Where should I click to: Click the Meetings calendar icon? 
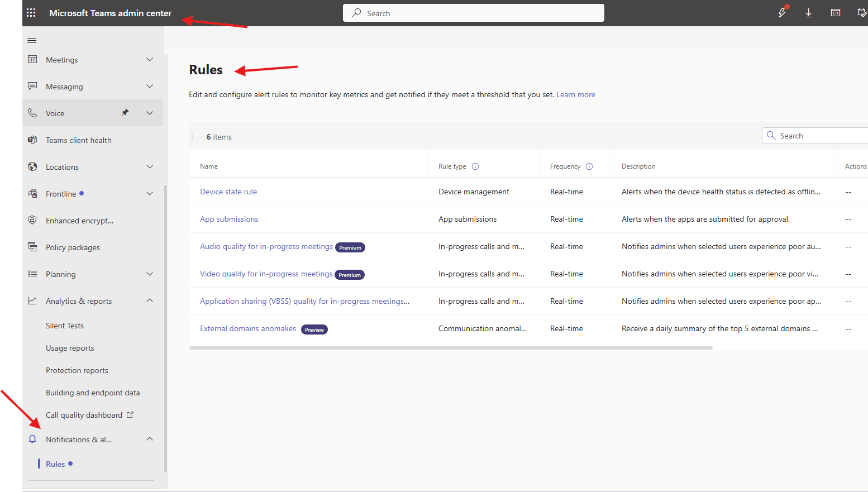coord(32,59)
